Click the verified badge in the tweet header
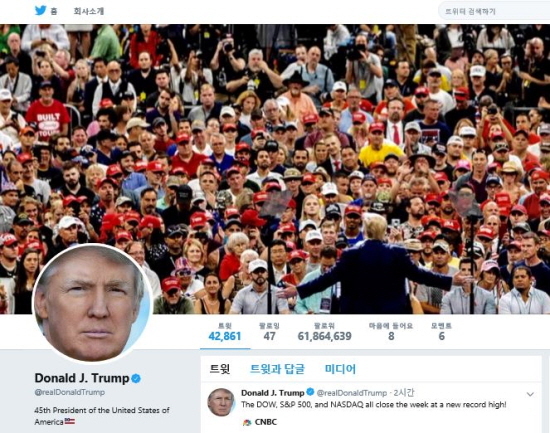The image size is (550, 433). (310, 392)
